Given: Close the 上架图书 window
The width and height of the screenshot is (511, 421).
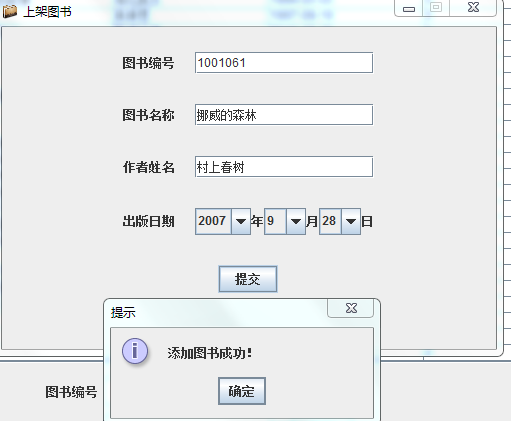Looking at the screenshot, I should pyautogui.click(x=473, y=8).
